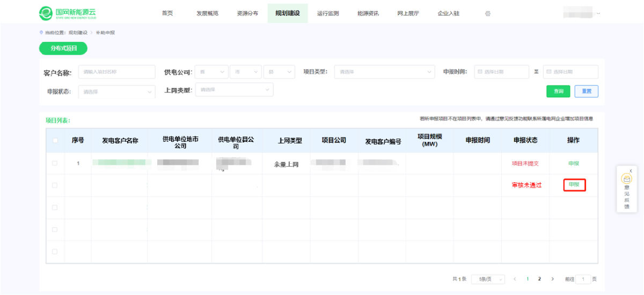
Task: Focus the 前往 page number input
Action: click(583, 279)
